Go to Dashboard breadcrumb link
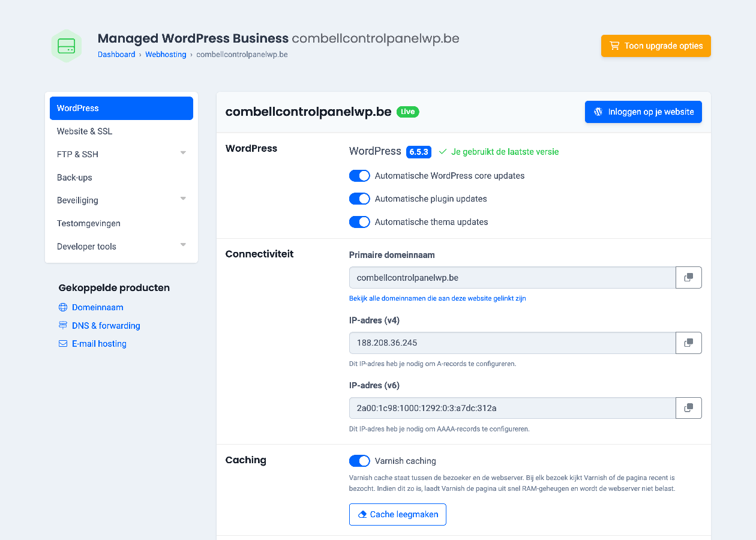The width and height of the screenshot is (756, 540). point(116,55)
